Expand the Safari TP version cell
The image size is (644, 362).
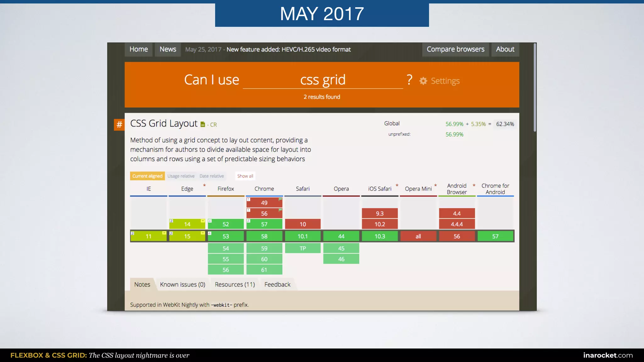pyautogui.click(x=303, y=248)
